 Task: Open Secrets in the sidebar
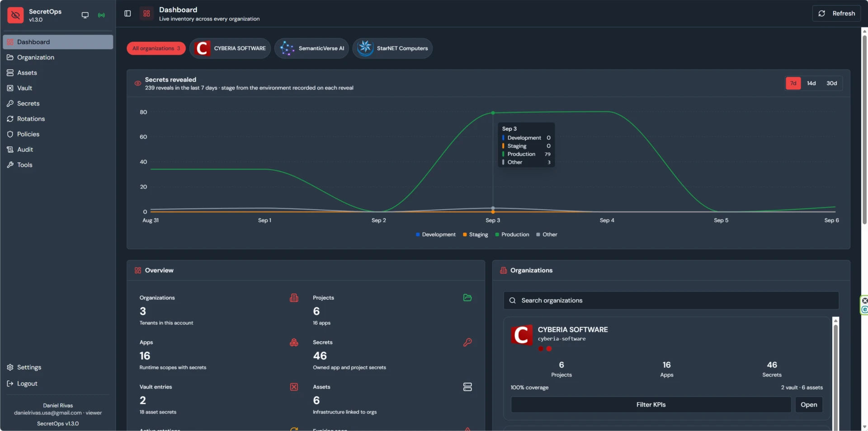(x=58, y=103)
